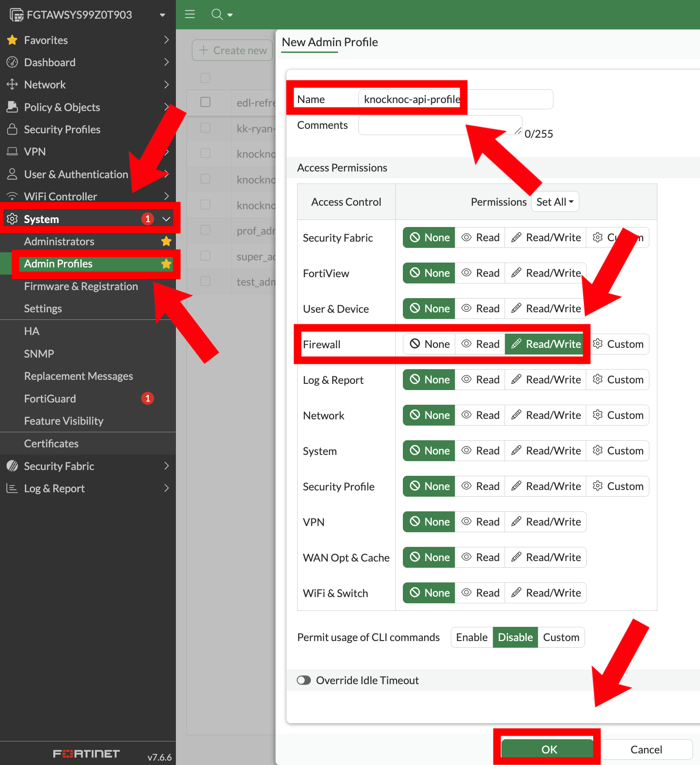The width and height of the screenshot is (700, 765).
Task: Unfavorite Administrators using its star icon
Action: coord(166,241)
